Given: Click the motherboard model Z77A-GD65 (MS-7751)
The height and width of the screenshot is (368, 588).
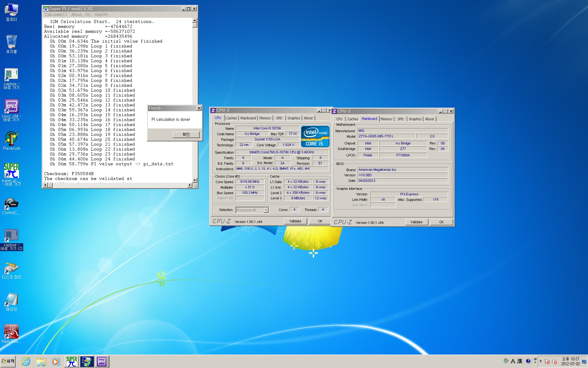Looking at the screenshot, I should [x=386, y=136].
